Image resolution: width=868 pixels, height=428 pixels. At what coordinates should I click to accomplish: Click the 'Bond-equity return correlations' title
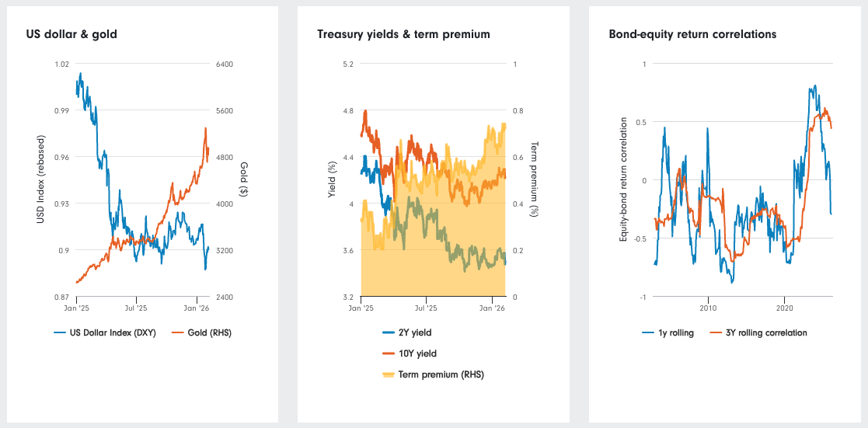692,34
